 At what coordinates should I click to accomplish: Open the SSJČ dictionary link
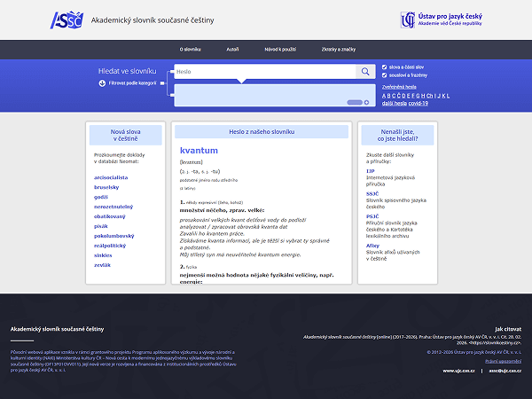[372, 193]
